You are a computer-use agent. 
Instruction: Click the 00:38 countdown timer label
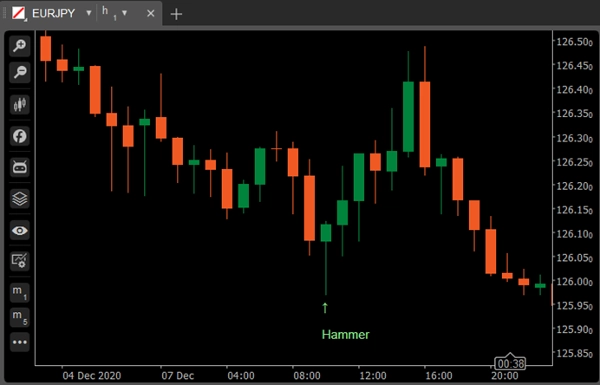click(x=510, y=364)
